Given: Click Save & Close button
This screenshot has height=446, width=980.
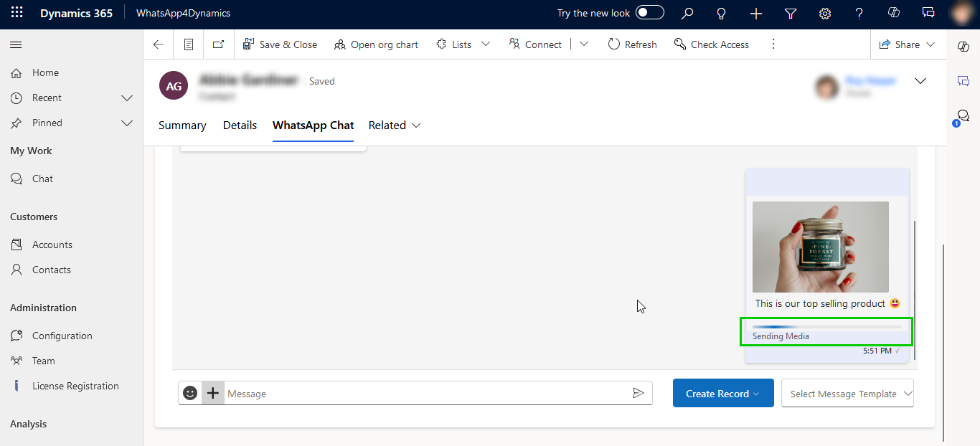Looking at the screenshot, I should 280,44.
